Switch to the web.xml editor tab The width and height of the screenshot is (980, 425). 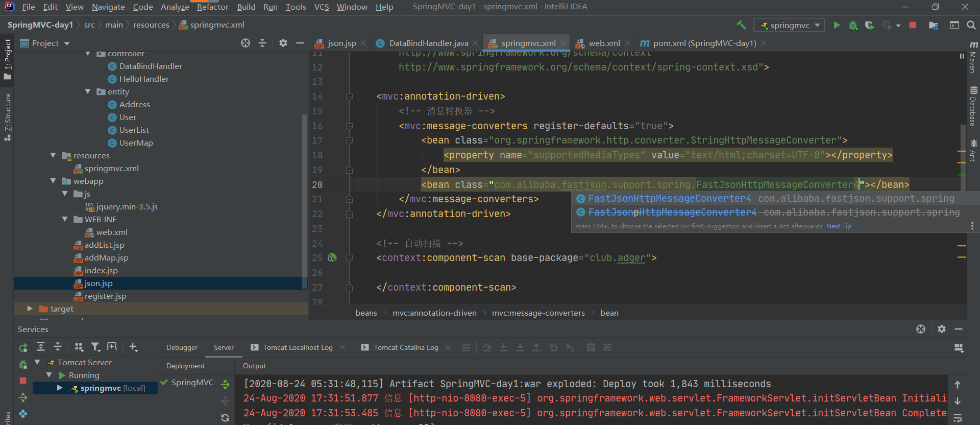tap(604, 43)
